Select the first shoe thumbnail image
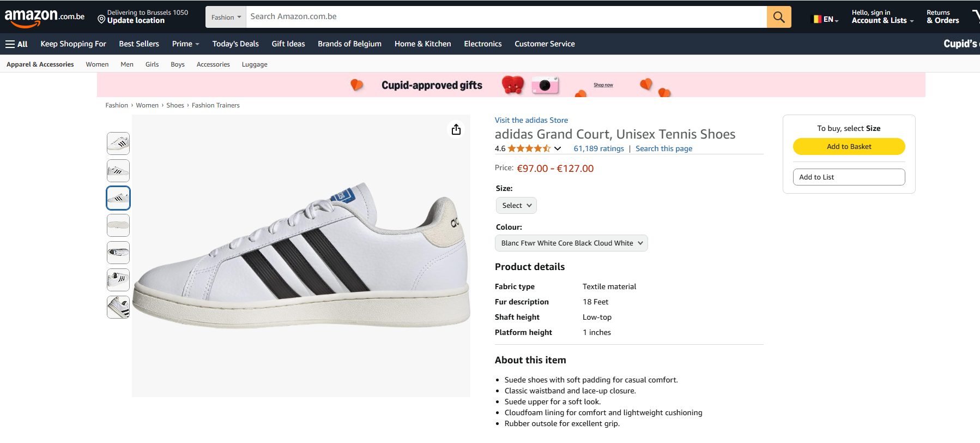 (x=118, y=143)
